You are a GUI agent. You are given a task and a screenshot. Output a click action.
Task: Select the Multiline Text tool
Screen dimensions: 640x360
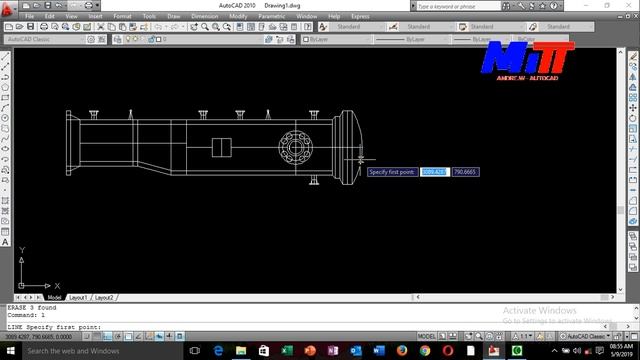[5, 242]
